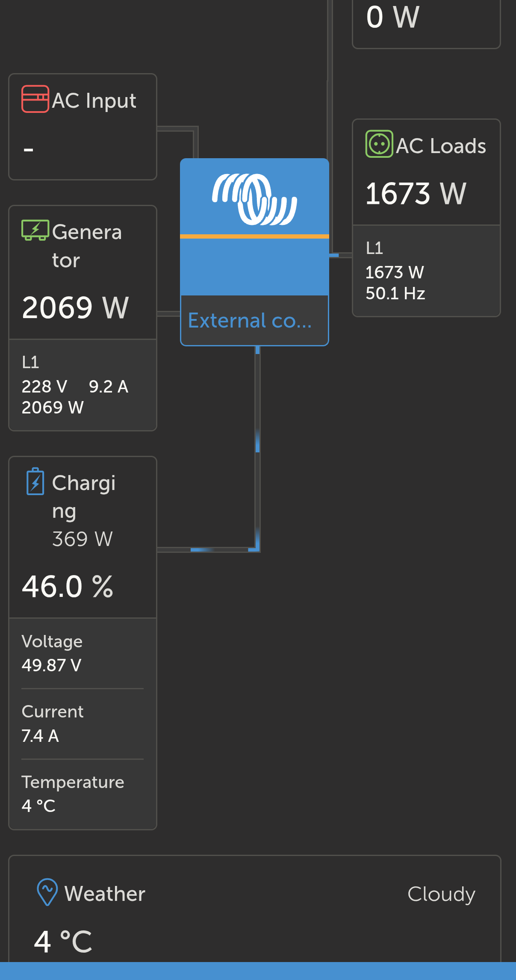The width and height of the screenshot is (516, 980).
Task: Click the red AC Input grid icon
Action: (x=35, y=99)
